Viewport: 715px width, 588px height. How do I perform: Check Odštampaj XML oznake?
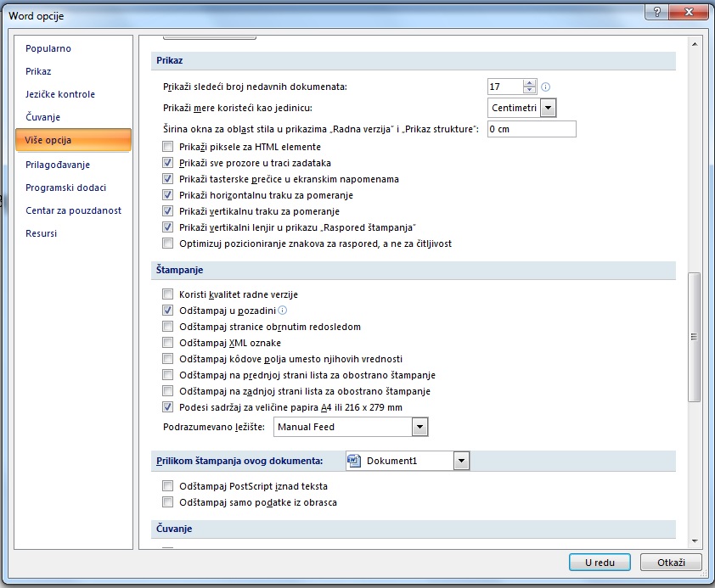click(x=168, y=343)
